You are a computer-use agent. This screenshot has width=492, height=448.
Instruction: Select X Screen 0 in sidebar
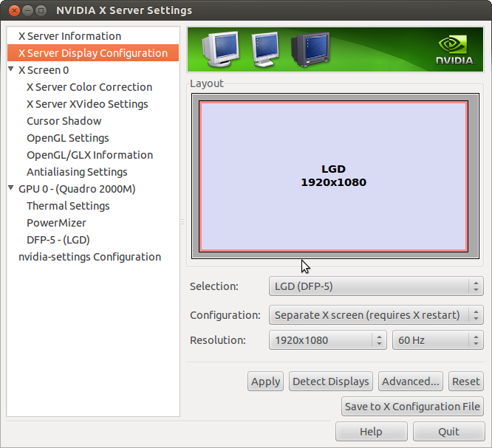[44, 70]
